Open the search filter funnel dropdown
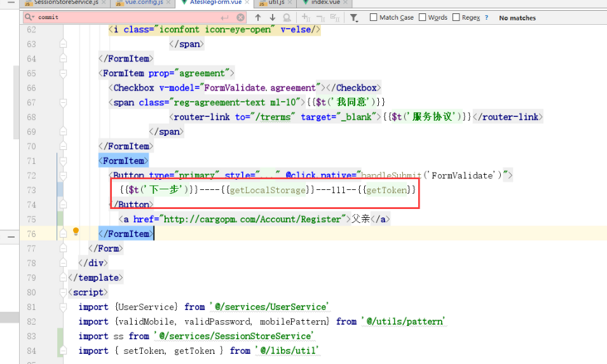The height and width of the screenshot is (364, 607). 354,17
